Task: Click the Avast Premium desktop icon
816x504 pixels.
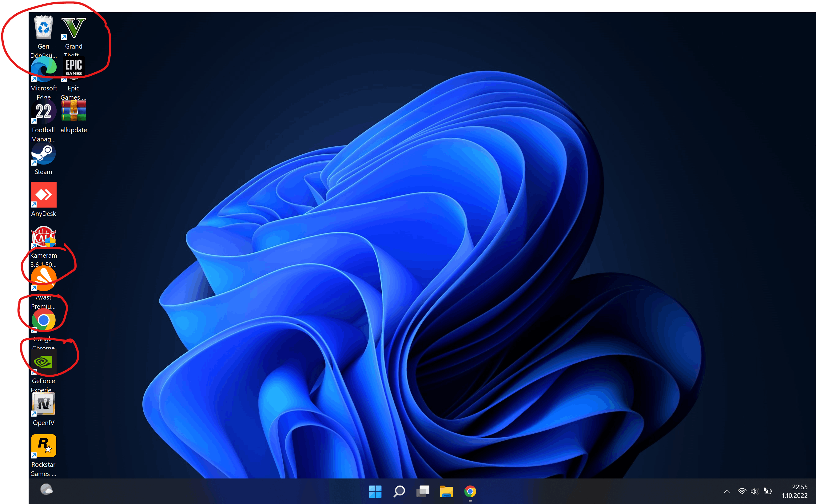Action: pos(43,279)
